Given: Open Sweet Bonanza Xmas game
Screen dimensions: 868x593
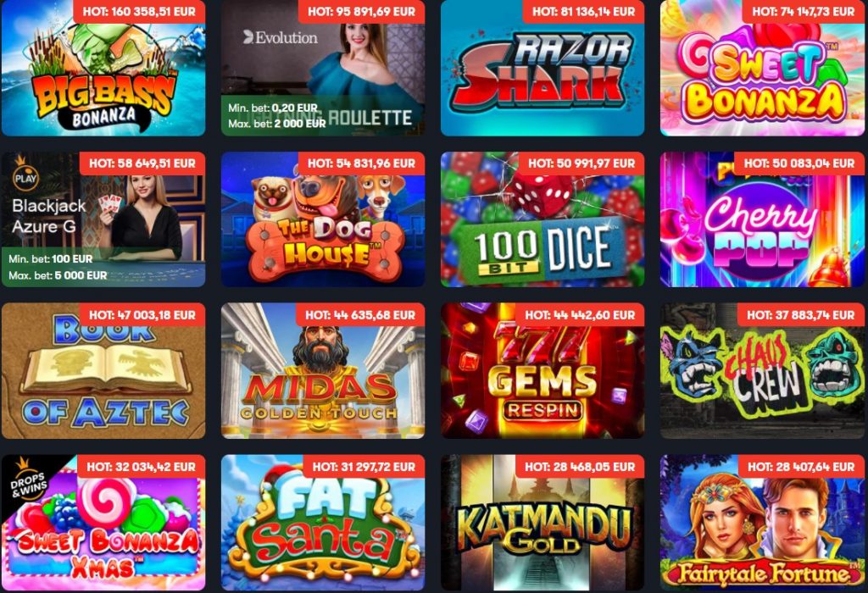Looking at the screenshot, I should click(x=103, y=523).
